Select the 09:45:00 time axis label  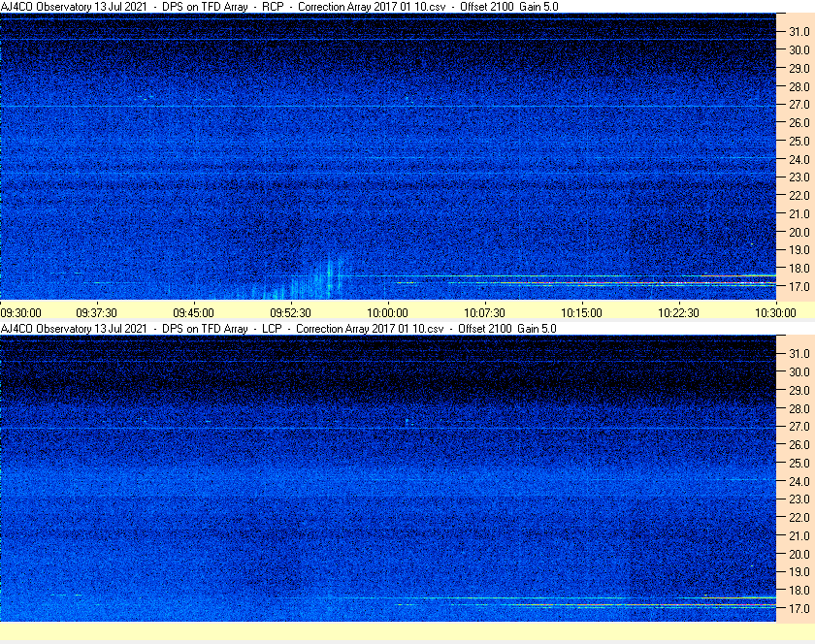coord(193,313)
